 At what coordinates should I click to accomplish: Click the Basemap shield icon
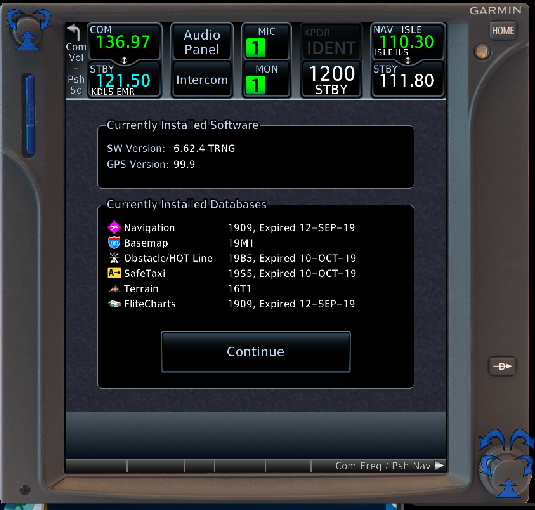click(x=114, y=243)
